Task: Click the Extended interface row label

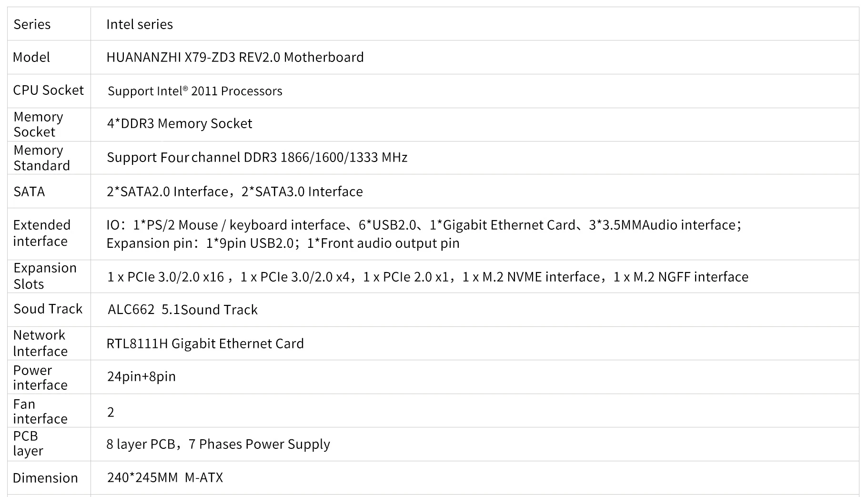Action: click(41, 233)
